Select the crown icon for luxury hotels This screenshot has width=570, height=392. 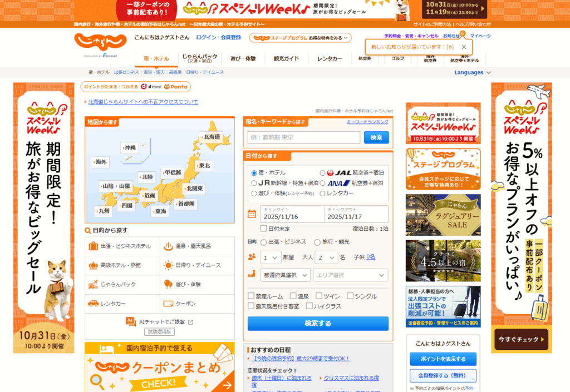tap(93, 265)
